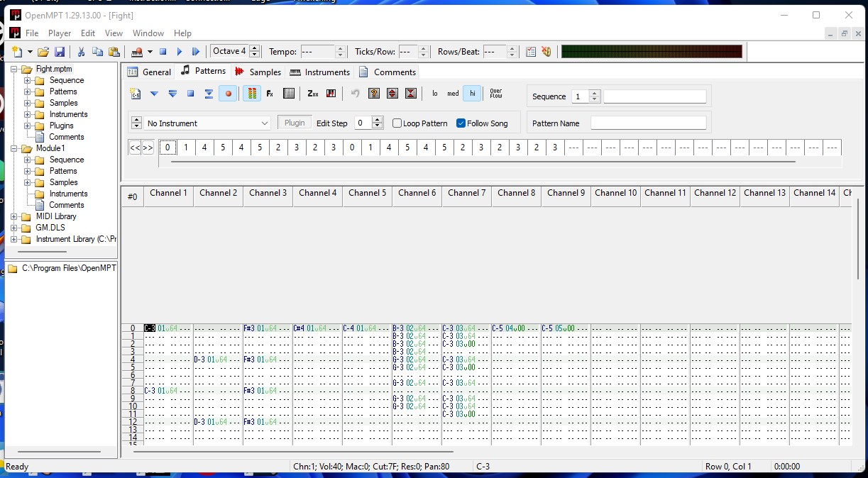
Task: Click the Save file icon
Action: [x=60, y=52]
